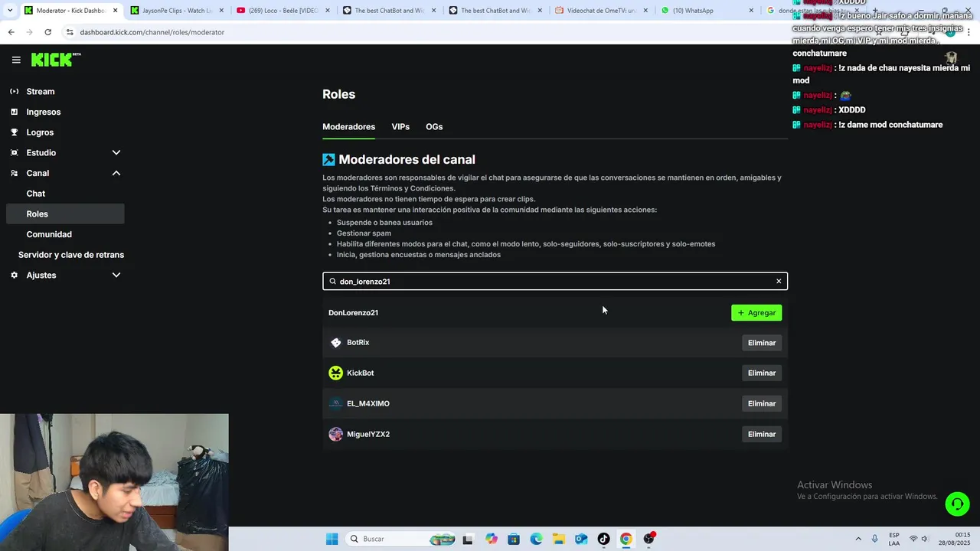The image size is (980, 551).
Task: Remove KickBot from moderators
Action: (x=762, y=373)
